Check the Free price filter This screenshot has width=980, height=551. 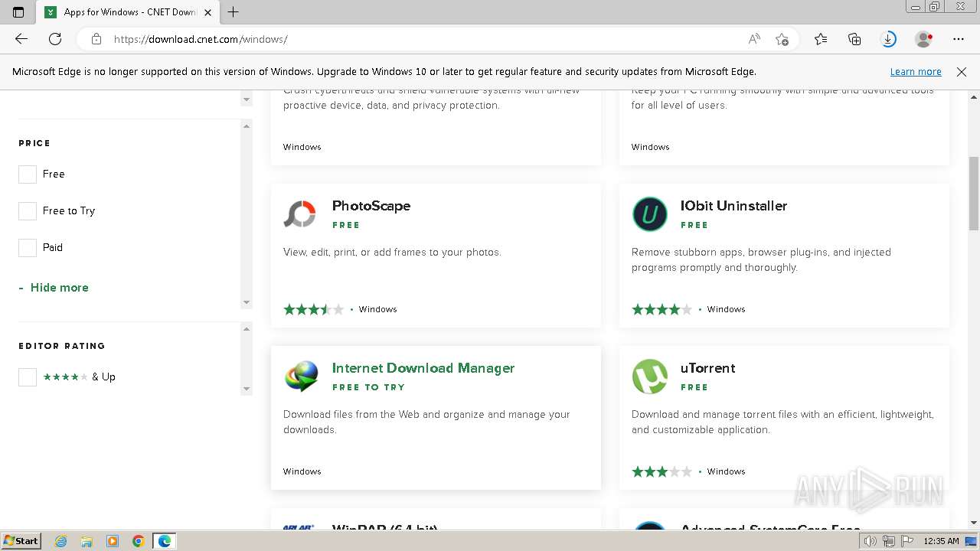[28, 174]
